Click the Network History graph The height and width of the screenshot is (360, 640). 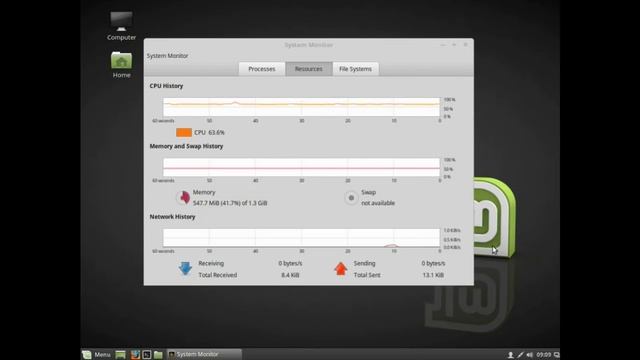[x=302, y=238]
